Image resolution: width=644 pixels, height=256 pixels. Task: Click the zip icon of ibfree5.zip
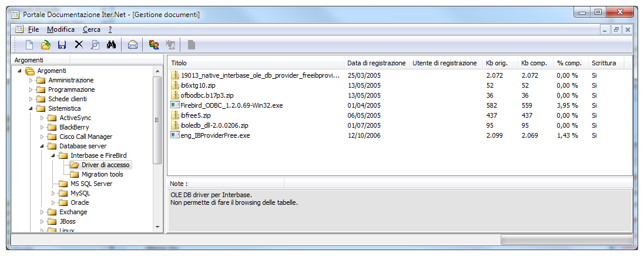pos(175,115)
